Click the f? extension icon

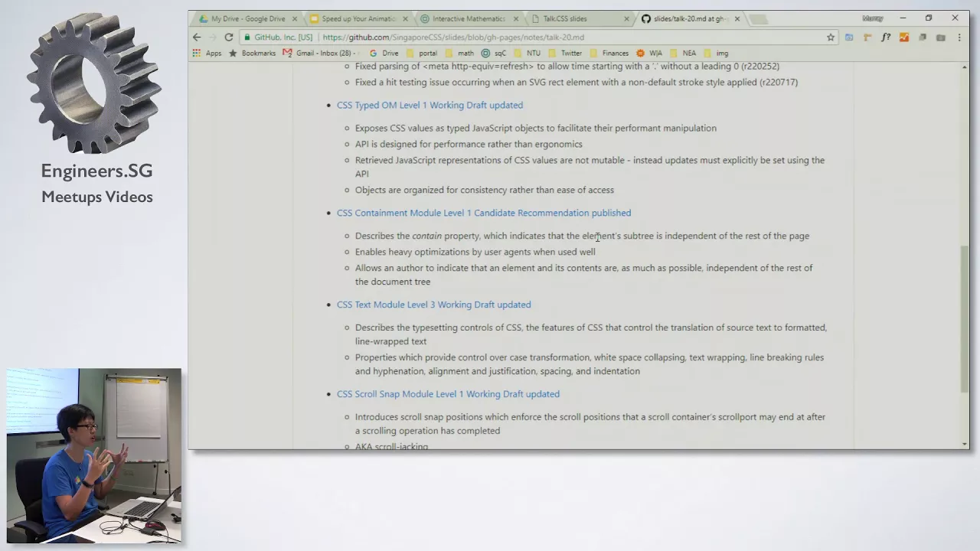coord(886,37)
